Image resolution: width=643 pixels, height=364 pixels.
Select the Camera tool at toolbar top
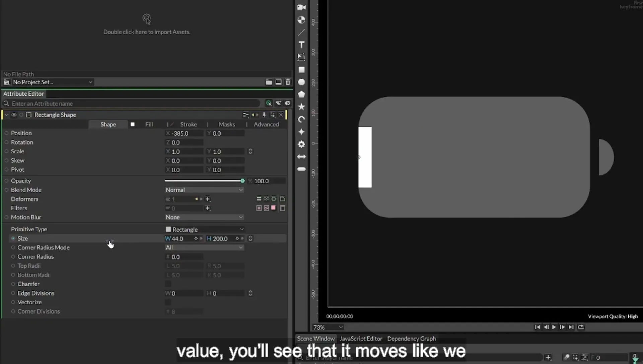click(x=301, y=7)
